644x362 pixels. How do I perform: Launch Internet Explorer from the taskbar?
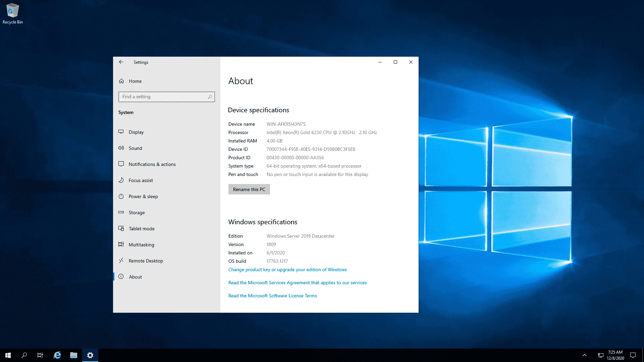57,355
